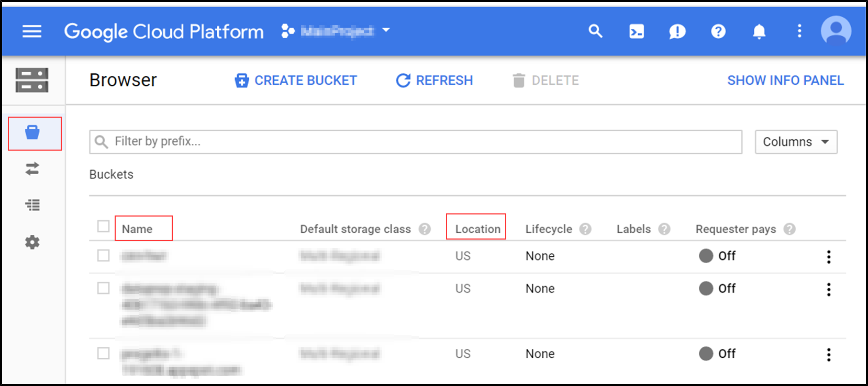Open second bucket's Lifecycle None link
Screen dimensions: 868x386
pos(540,289)
